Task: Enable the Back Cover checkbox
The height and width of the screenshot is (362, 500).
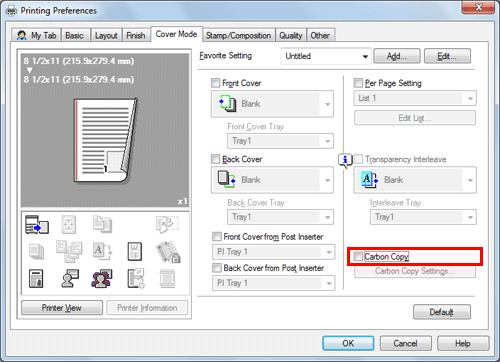Action: click(x=216, y=159)
